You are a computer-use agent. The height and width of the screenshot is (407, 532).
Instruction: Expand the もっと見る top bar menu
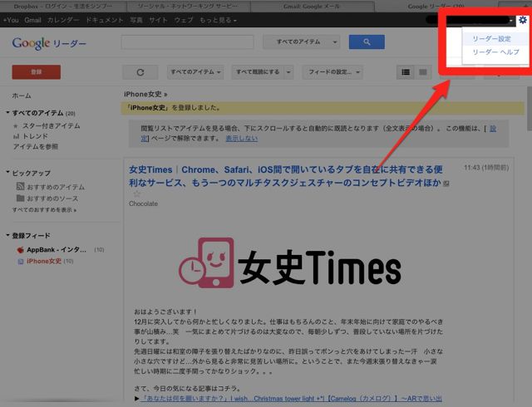point(218,20)
